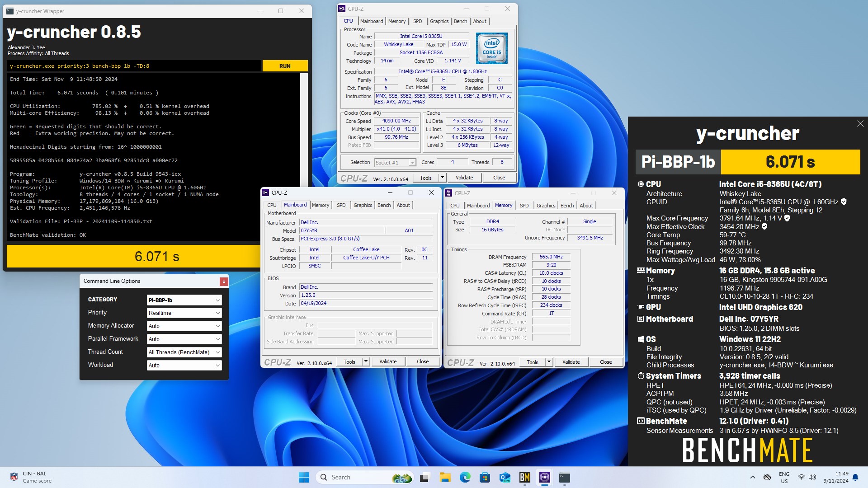The image size is (868, 488).
Task: Open Task View from the taskbar
Action: [x=425, y=477]
